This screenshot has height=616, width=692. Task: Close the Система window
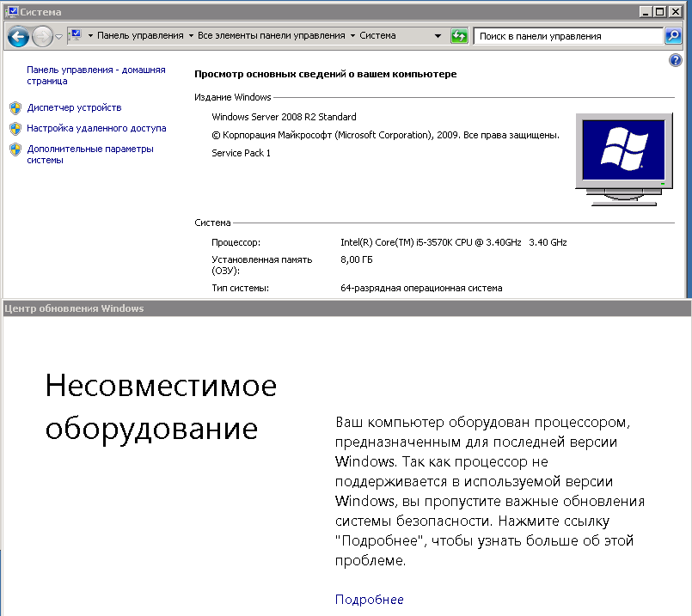[x=675, y=12]
